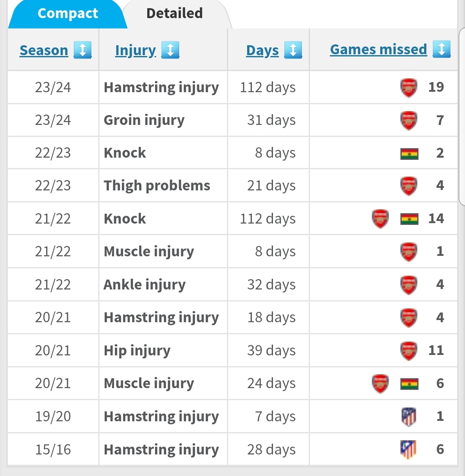Click Arsenal crest in 112-day Hamstring row

click(x=409, y=87)
